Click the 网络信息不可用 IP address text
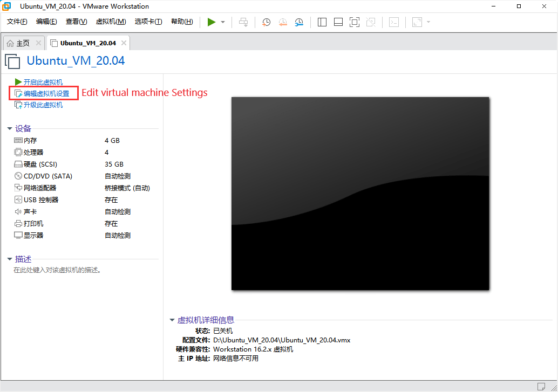The width and height of the screenshot is (558, 392). click(236, 358)
